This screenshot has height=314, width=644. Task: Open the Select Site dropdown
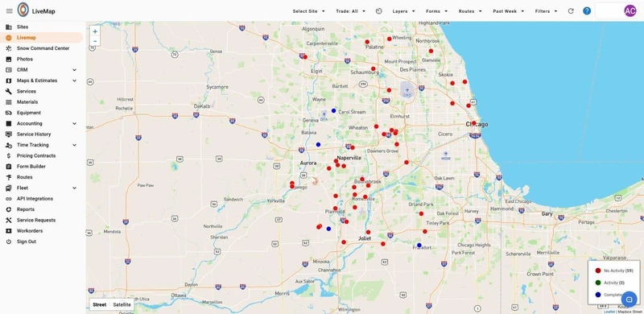[308, 11]
